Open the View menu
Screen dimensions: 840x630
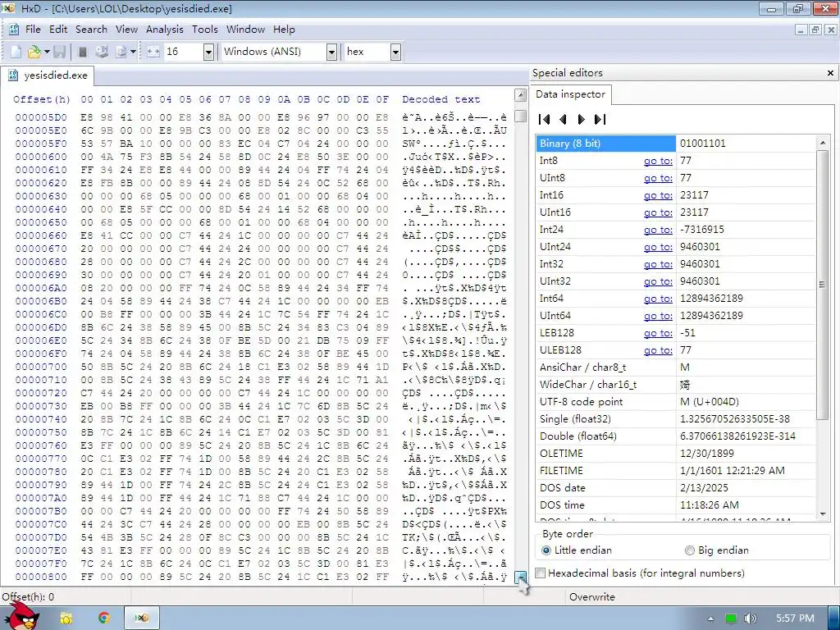[x=126, y=30]
